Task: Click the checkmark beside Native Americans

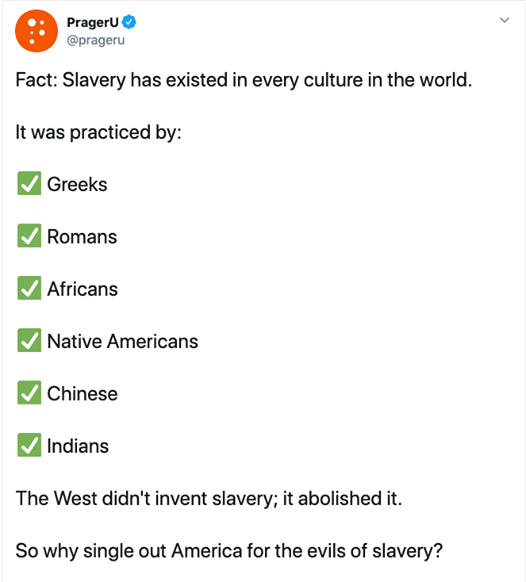Action: point(29,340)
